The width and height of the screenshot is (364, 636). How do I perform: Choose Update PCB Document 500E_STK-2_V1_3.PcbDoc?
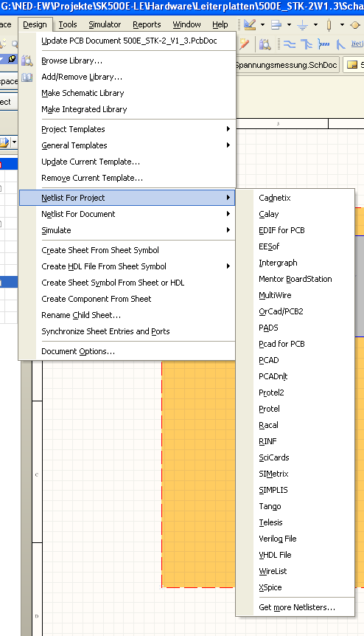click(x=127, y=41)
